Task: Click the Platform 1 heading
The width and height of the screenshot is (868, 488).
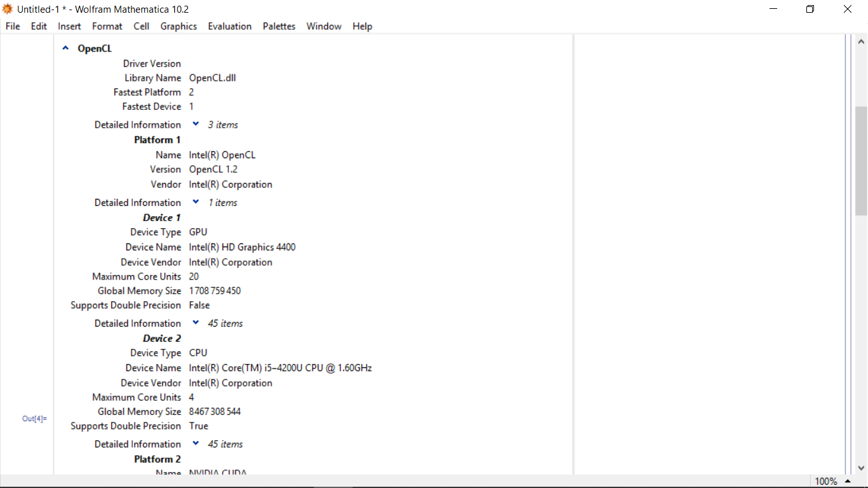Action: (158, 140)
